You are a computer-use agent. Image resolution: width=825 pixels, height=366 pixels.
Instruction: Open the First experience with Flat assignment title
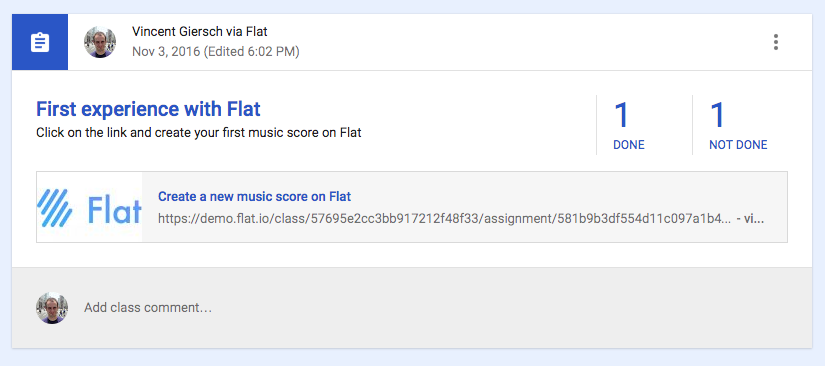[148, 109]
